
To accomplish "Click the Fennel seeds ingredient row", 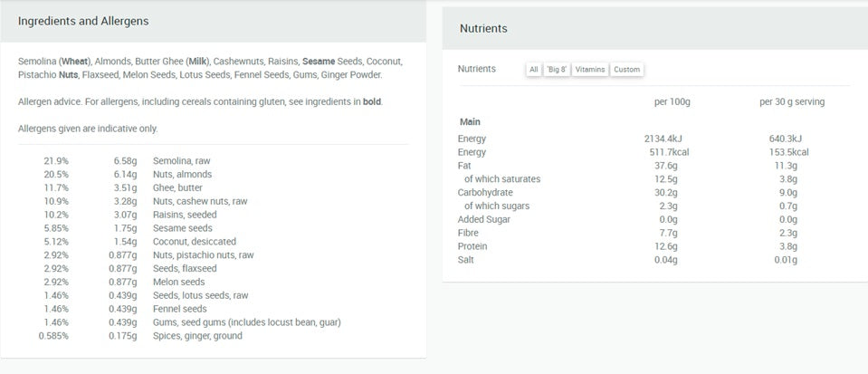I will click(x=179, y=309).
